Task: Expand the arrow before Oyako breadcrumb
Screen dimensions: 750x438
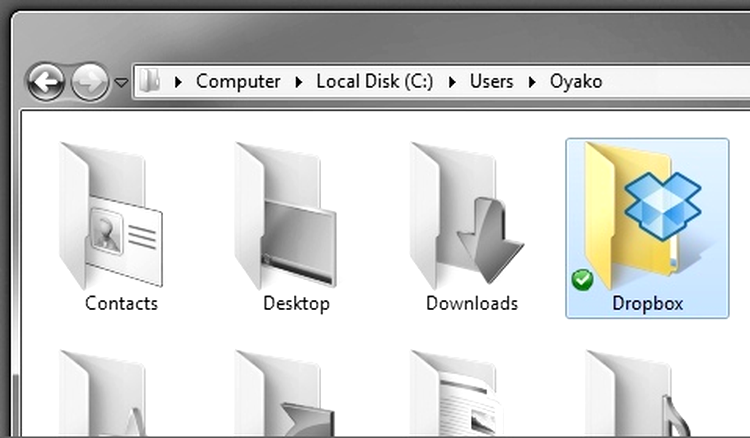Action: [531, 82]
